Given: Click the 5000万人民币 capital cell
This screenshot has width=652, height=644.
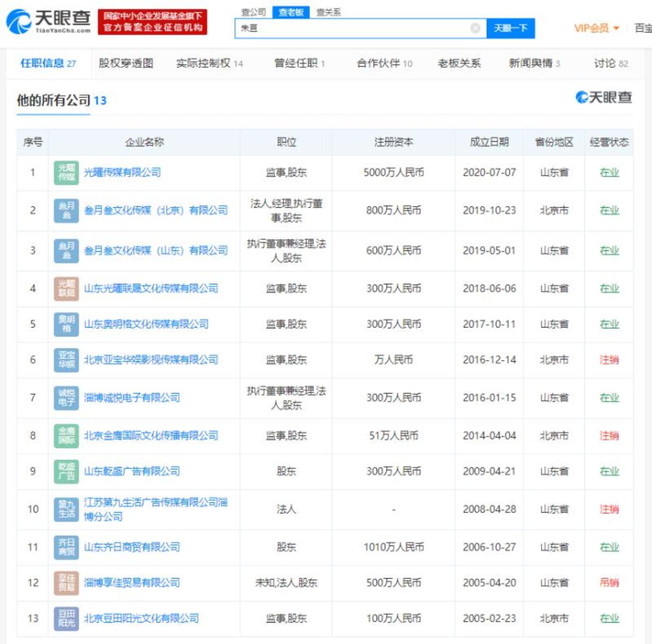Looking at the screenshot, I should coord(393,172).
